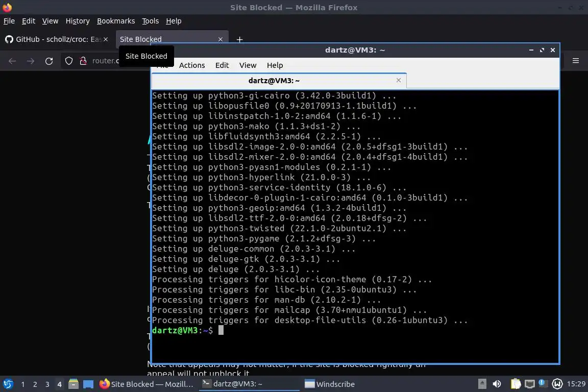The image size is (588, 392).
Task: Maximize the terminal window
Action: [x=542, y=50]
